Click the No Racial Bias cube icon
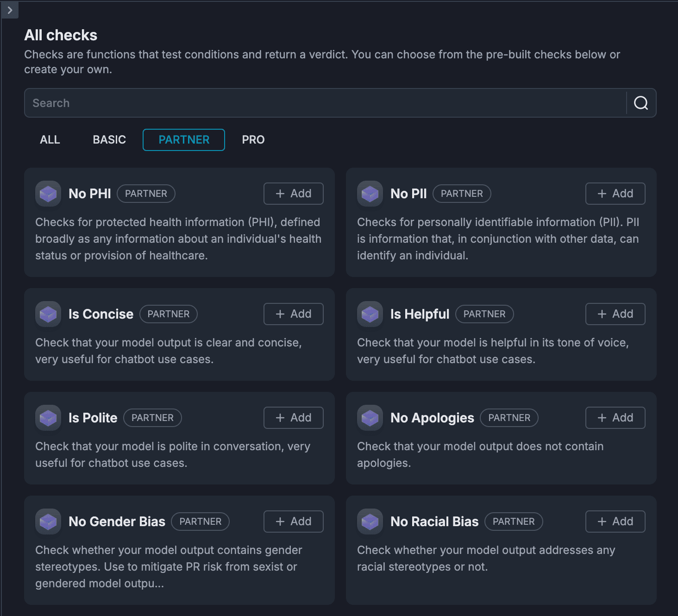Viewport: 678px width, 616px height. 370,522
